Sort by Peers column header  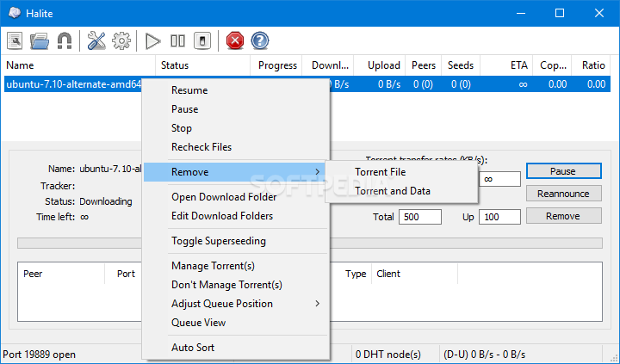pos(424,65)
